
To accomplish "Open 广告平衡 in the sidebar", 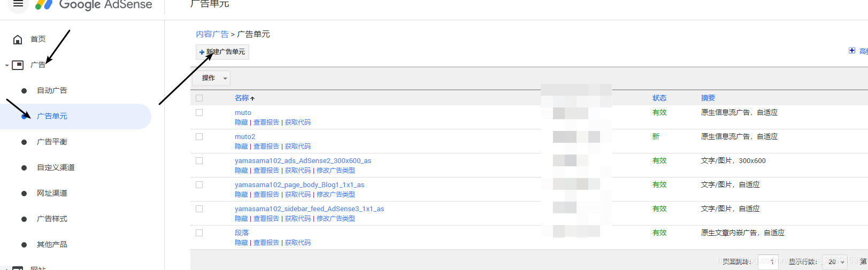I will [x=52, y=142].
